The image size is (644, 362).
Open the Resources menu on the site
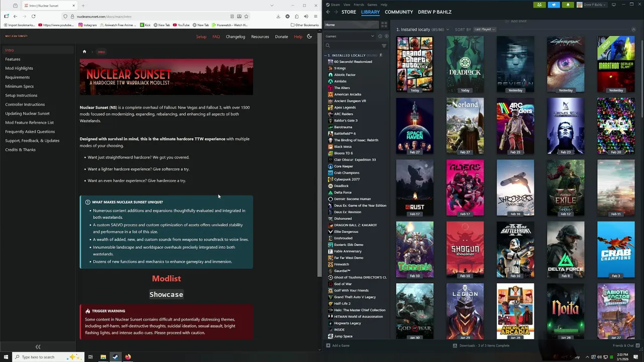[x=260, y=37]
